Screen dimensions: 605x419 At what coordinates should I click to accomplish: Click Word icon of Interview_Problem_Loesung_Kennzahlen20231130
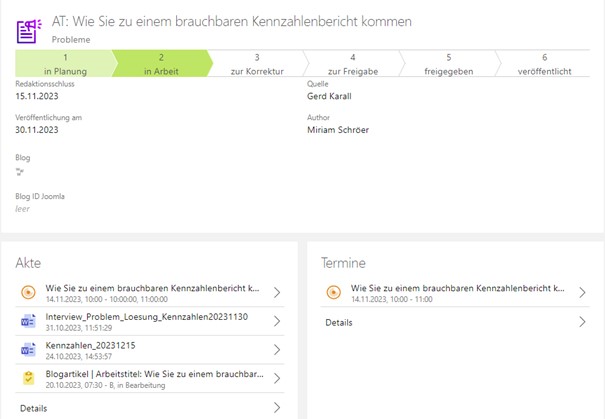(28, 321)
